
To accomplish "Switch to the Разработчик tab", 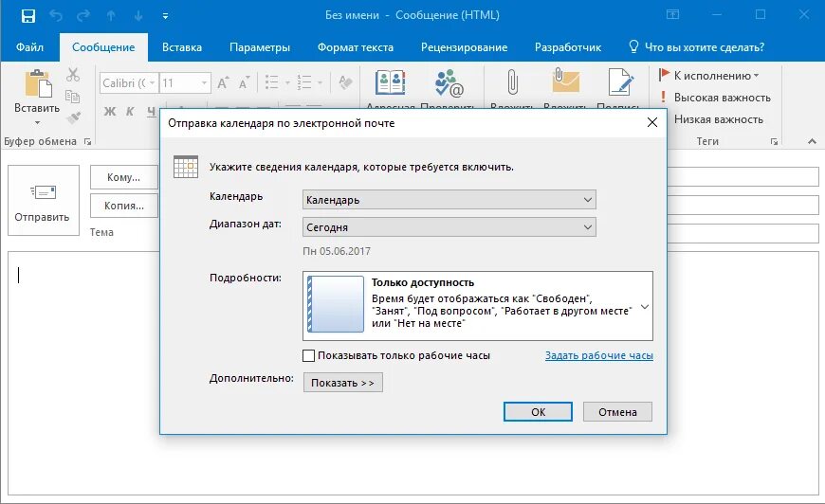I will click(568, 47).
